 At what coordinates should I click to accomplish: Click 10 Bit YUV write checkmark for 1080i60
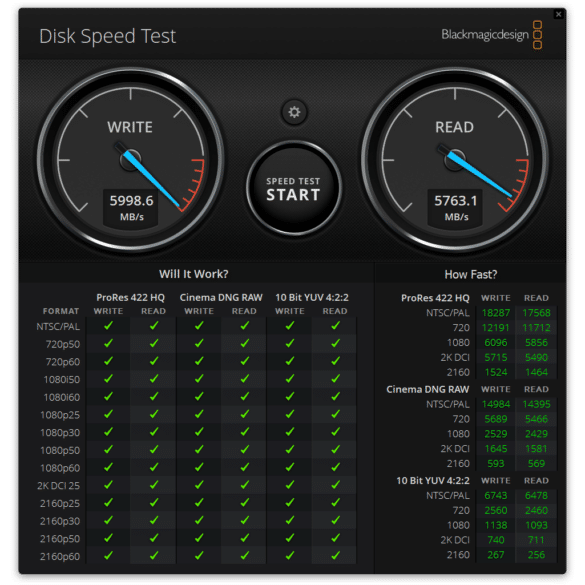pyautogui.click(x=290, y=396)
